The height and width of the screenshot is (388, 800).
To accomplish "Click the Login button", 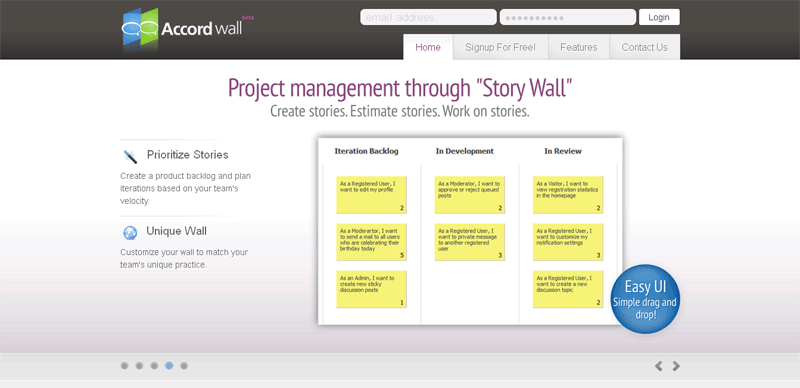I will 659,17.
